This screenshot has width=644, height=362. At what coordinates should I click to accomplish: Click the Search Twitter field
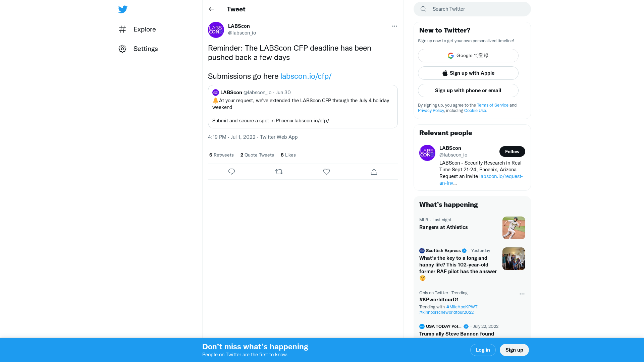tap(476, 9)
